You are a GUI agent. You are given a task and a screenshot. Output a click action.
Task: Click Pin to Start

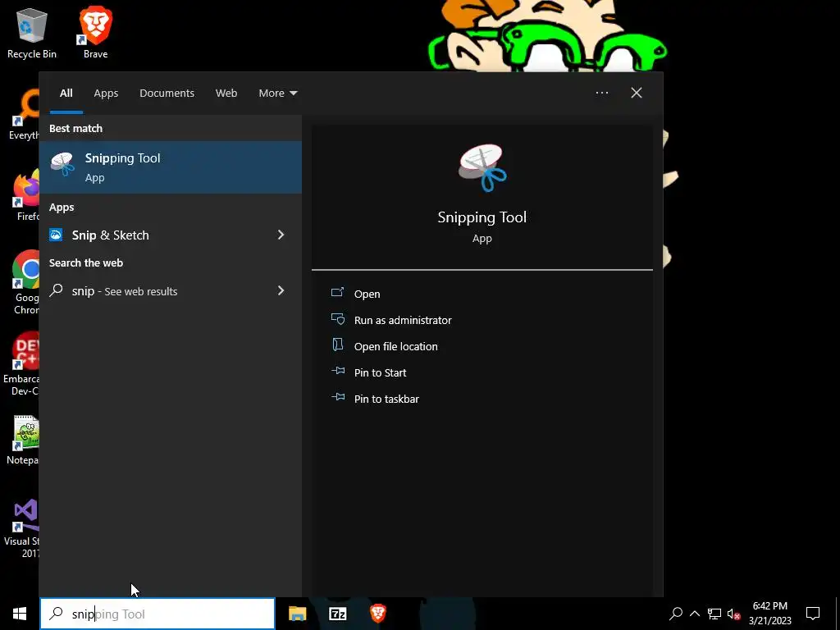381,372
